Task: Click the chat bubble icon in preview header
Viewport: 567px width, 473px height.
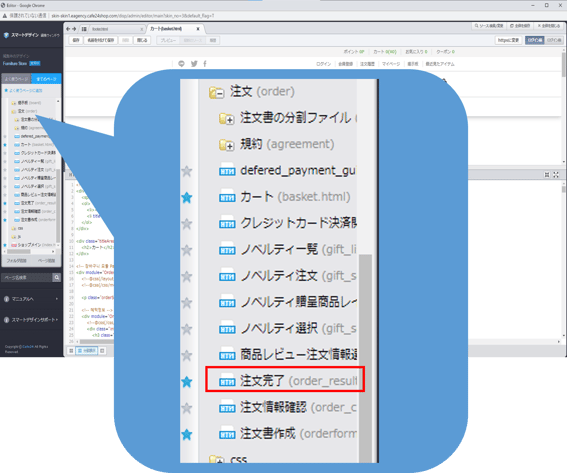Action: 182,64
